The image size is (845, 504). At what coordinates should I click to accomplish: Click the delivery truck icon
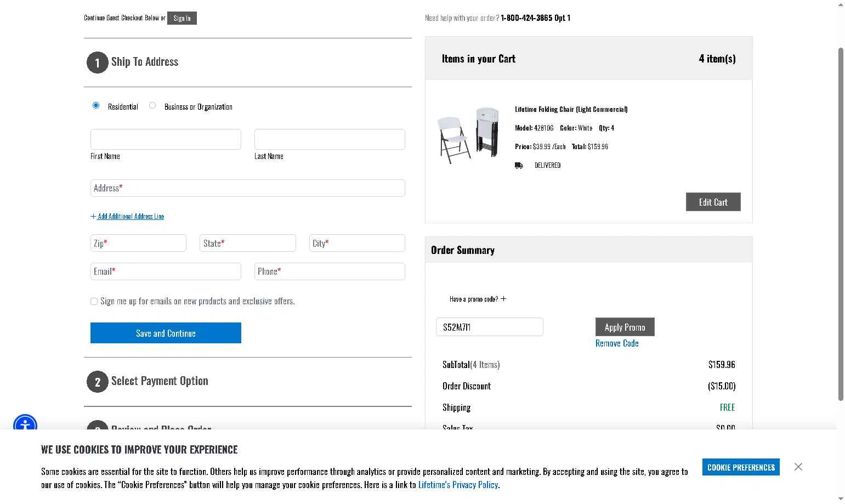pyautogui.click(x=519, y=166)
